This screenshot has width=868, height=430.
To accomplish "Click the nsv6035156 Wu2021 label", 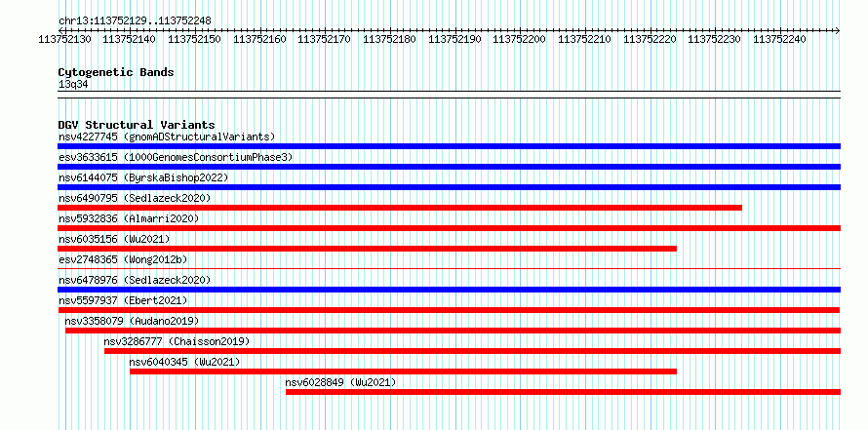I will click(114, 239).
